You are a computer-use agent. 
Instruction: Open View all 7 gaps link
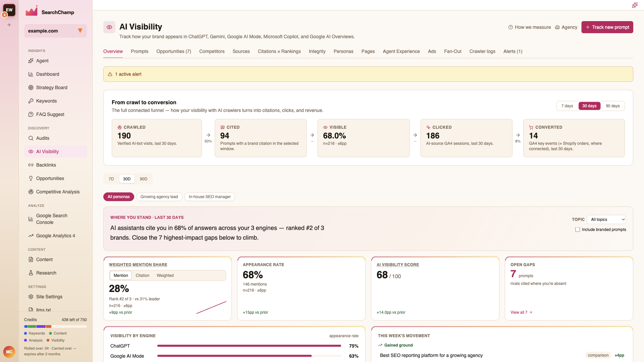pos(521,312)
